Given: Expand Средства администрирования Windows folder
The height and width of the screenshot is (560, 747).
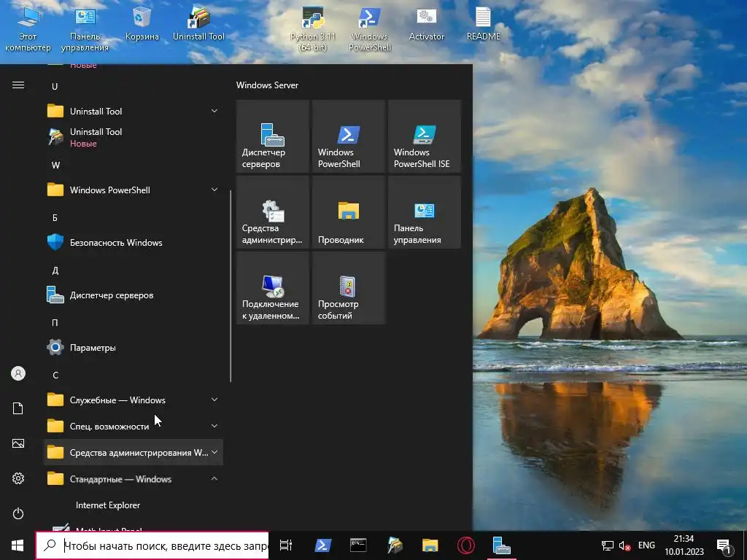Looking at the screenshot, I should coord(134,452).
